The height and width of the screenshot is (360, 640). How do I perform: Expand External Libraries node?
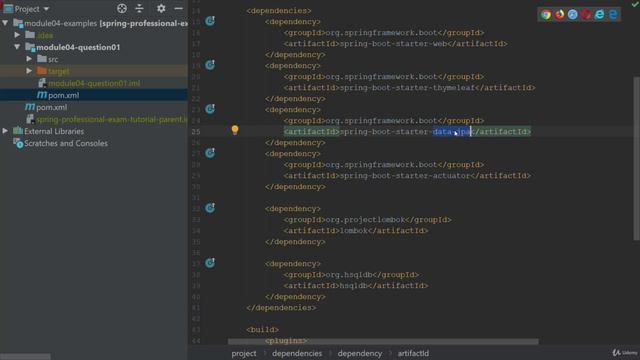tap(5, 131)
